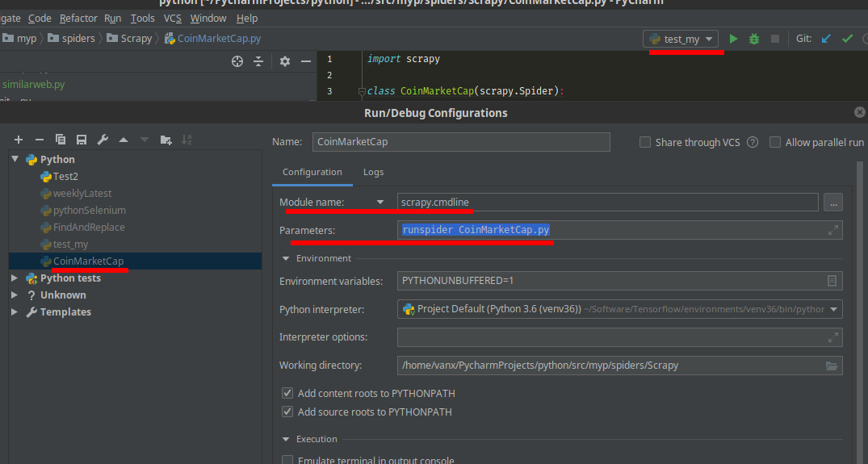Open similarweb.py in project panel
Viewport: 868px width, 464px height.
coord(34,85)
